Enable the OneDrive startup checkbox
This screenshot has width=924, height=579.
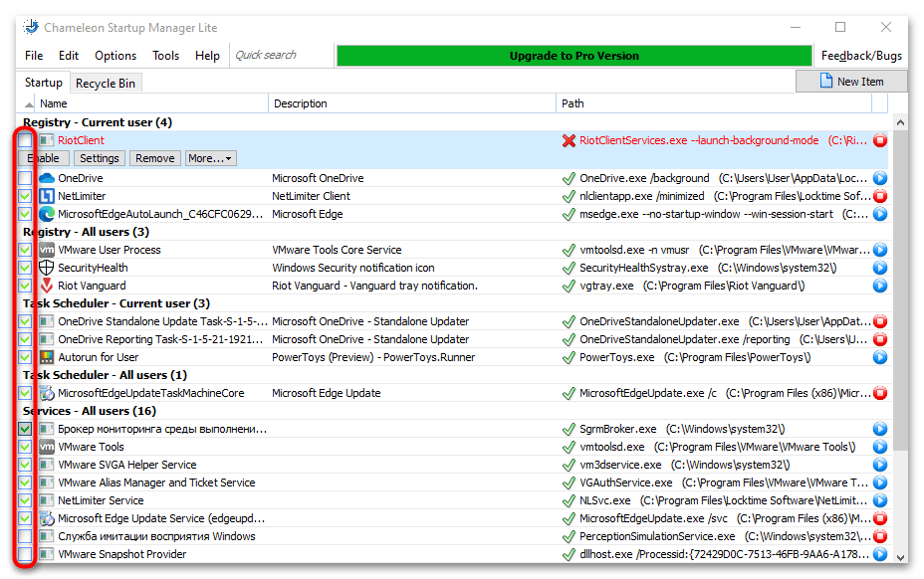(25, 178)
